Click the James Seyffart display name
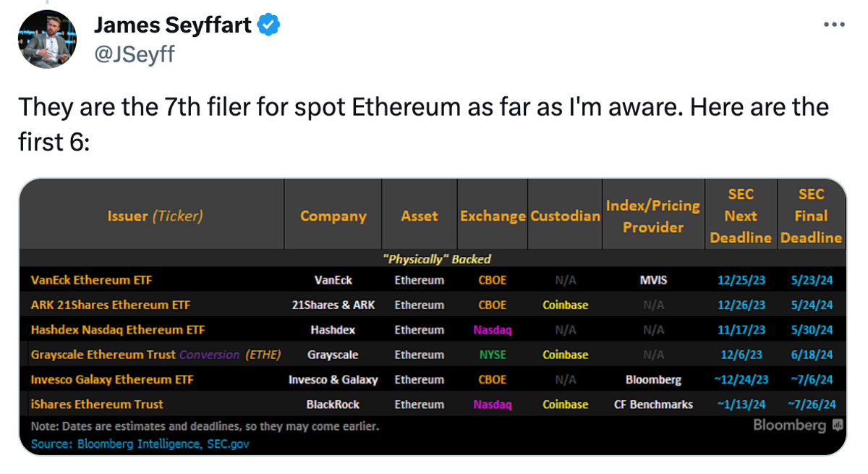 pyautogui.click(x=173, y=25)
